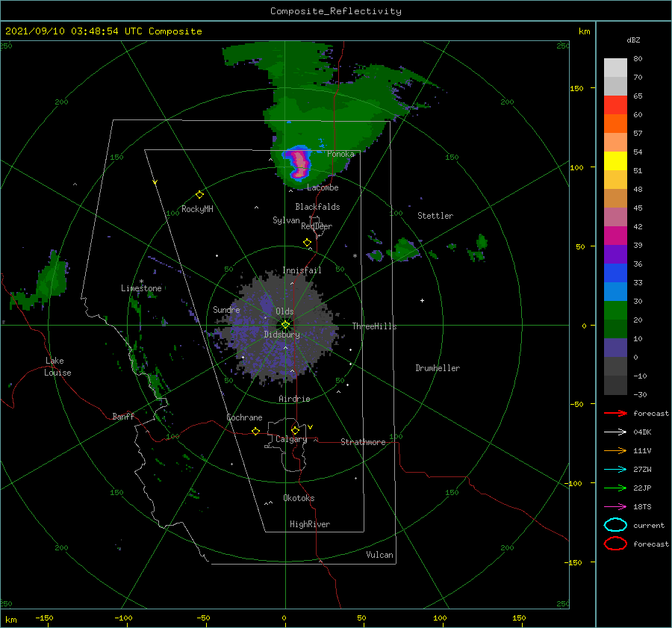Screen dimensions: 672x628
Task: Pick the yellow swatch between 54 and 51
Action: pyautogui.click(x=615, y=161)
